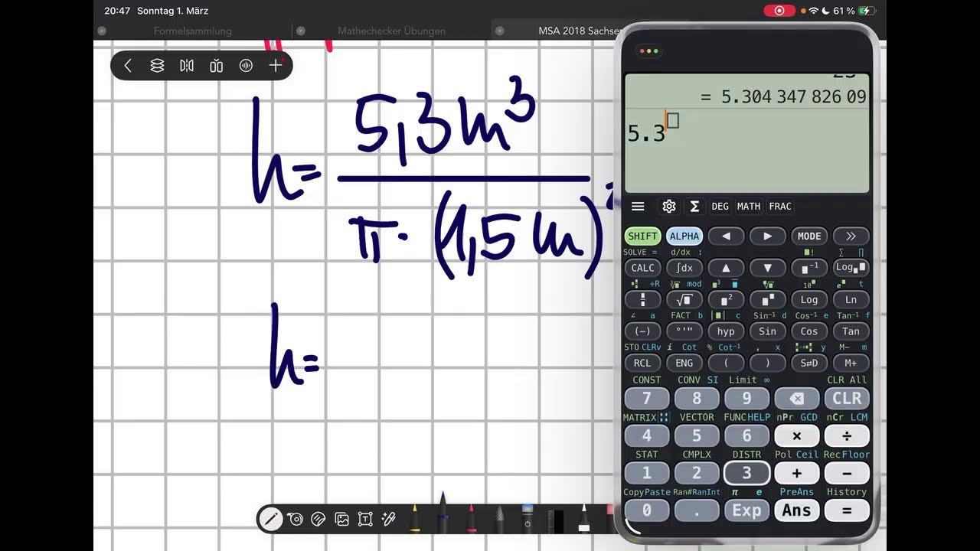Open the page overview icon in toolbar

(x=216, y=66)
